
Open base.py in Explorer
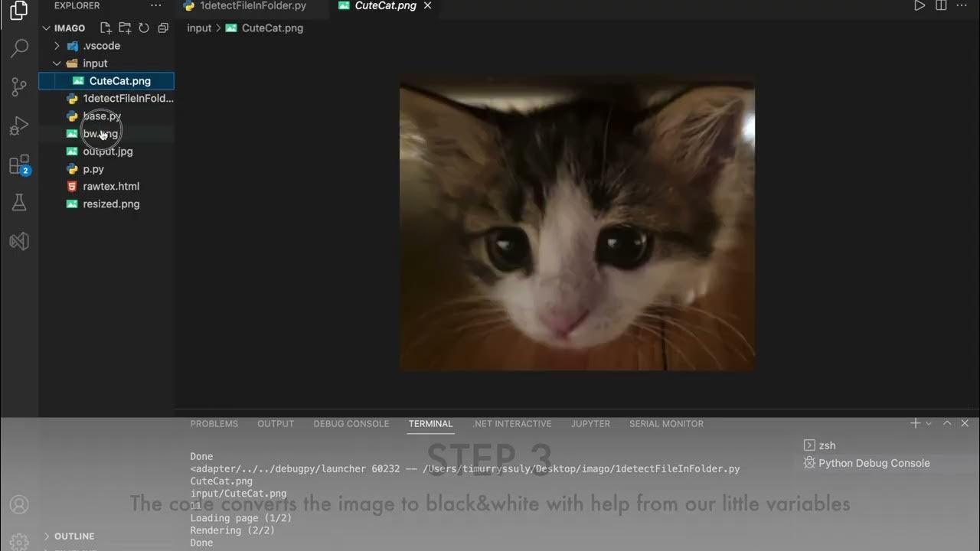pos(106,116)
